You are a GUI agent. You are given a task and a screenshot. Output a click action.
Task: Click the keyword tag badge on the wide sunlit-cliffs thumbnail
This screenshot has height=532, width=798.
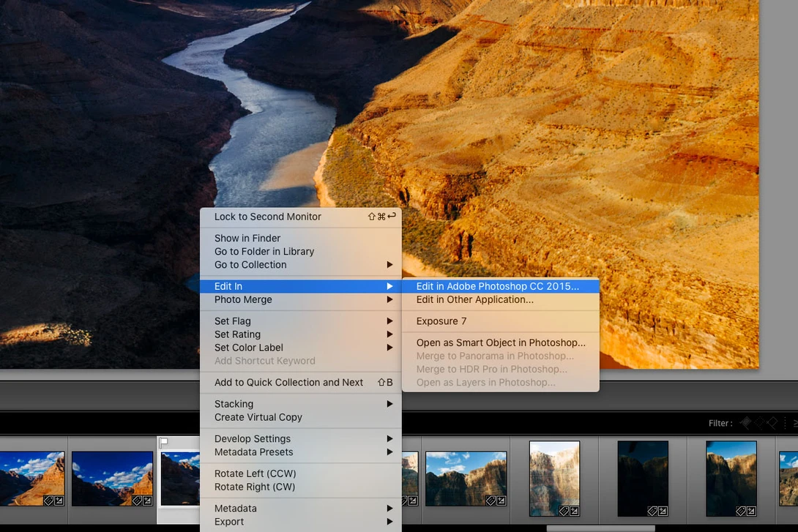(x=491, y=501)
